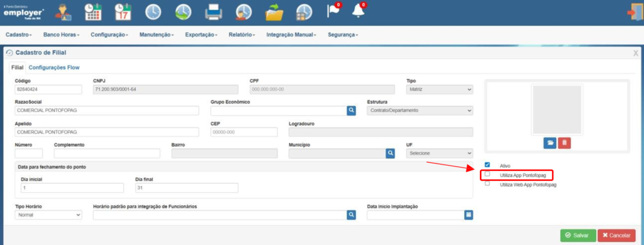Search Grupo Econômico with the magnifier button
This screenshot has width=644, height=245.
[x=351, y=111]
